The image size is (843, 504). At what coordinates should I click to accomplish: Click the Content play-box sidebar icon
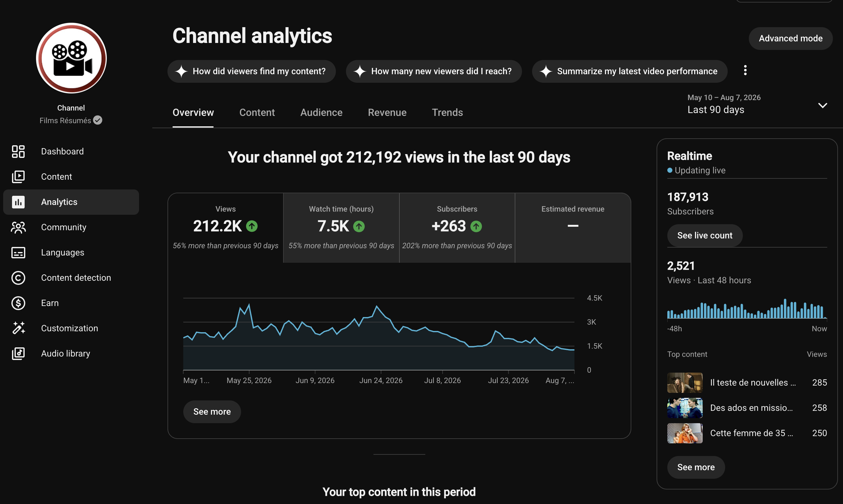point(18,177)
